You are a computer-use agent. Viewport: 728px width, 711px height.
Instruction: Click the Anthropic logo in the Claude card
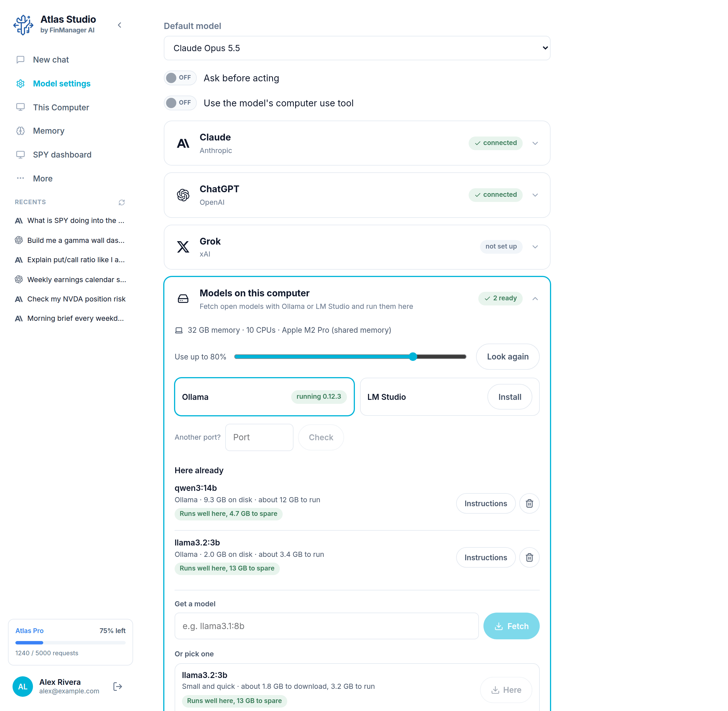(x=183, y=143)
